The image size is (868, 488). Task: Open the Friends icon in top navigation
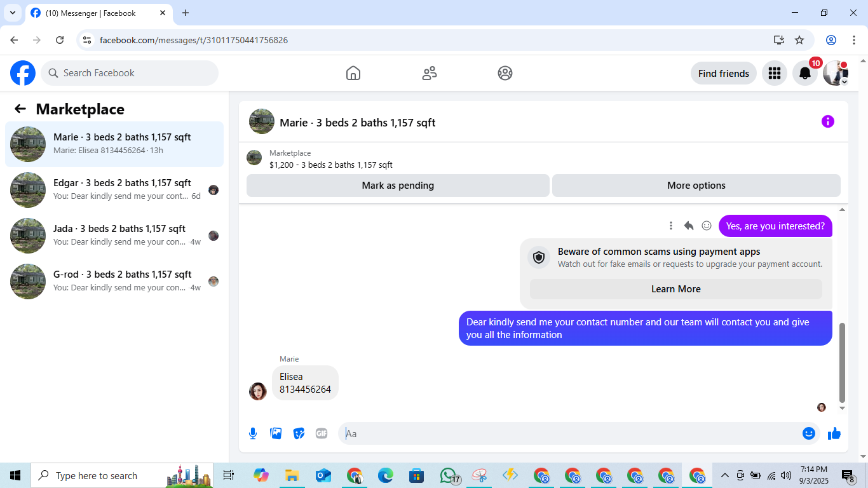tap(430, 73)
